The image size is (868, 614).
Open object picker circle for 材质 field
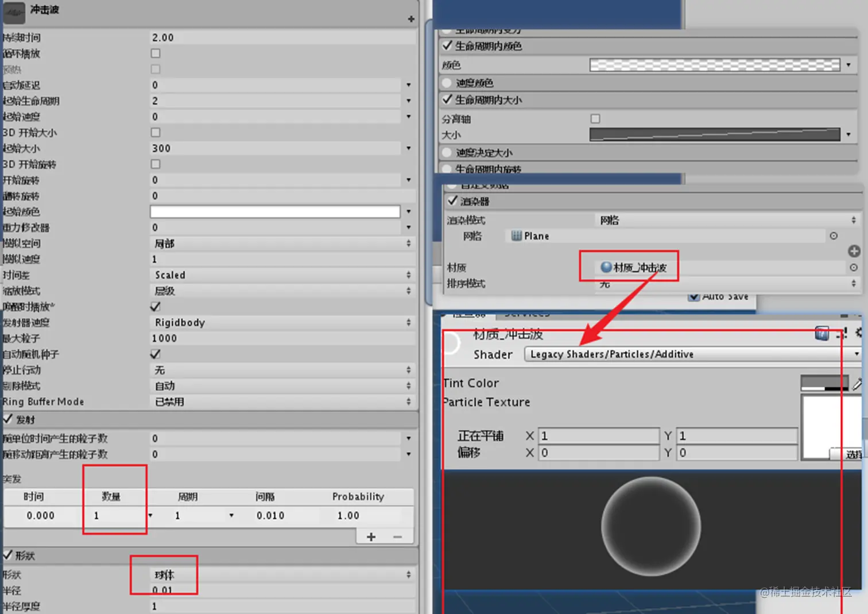point(854,267)
